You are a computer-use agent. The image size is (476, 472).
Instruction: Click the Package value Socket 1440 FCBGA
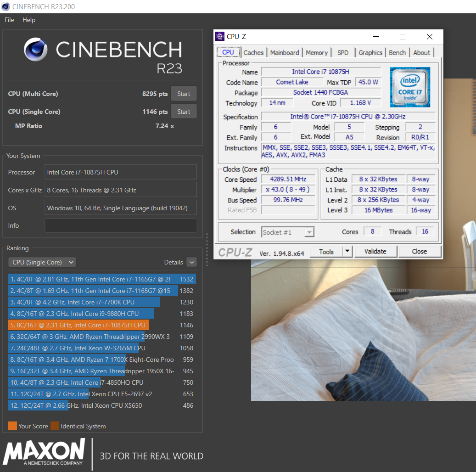coord(321,92)
